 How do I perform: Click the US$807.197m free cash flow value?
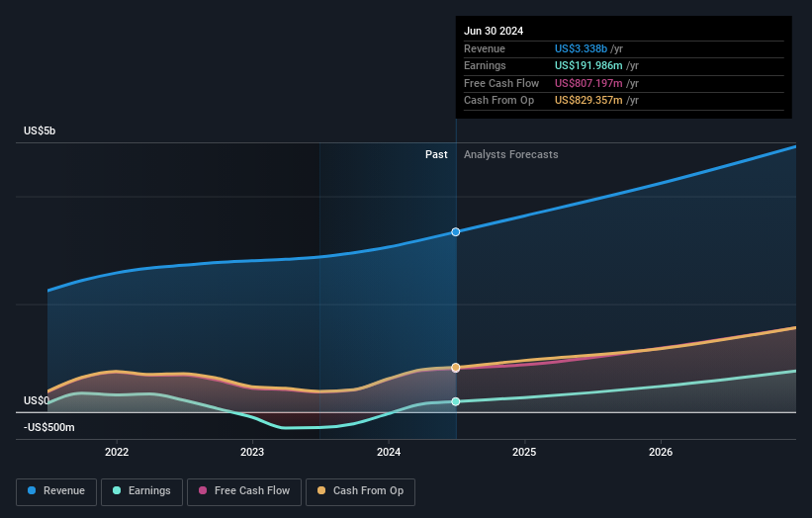point(588,83)
